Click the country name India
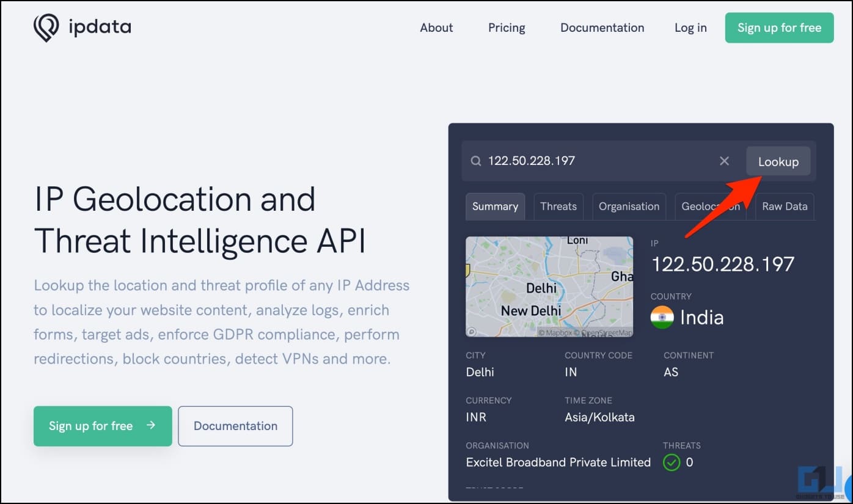The height and width of the screenshot is (504, 853). click(701, 318)
